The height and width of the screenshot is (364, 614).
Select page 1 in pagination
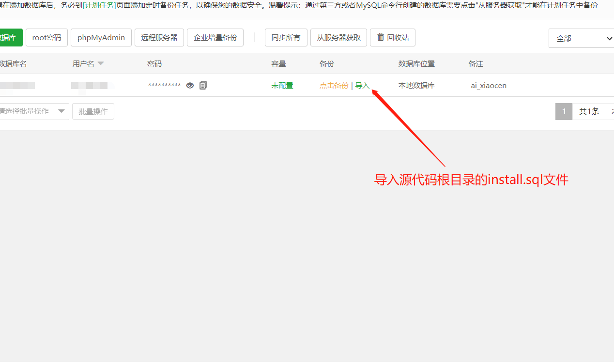point(564,111)
